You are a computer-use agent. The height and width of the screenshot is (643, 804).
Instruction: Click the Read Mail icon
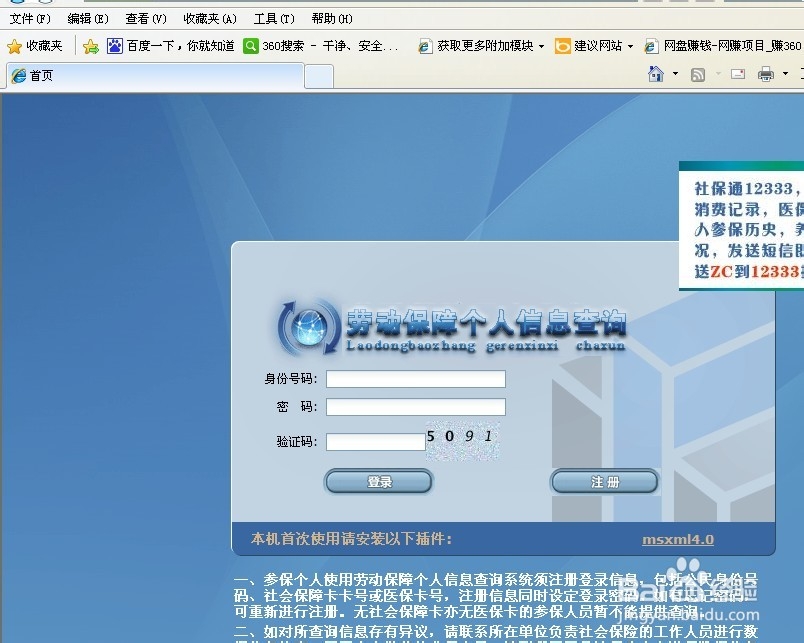[738, 74]
